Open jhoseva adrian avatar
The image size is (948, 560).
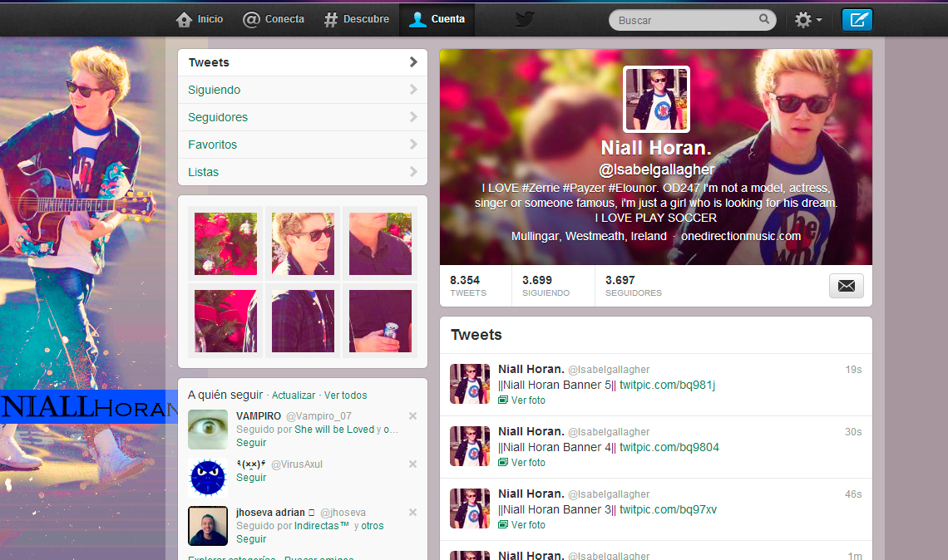click(208, 526)
